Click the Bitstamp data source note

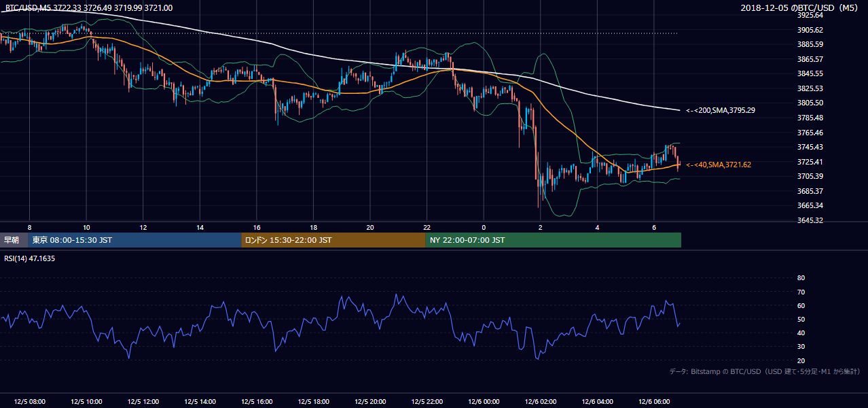pos(765,372)
